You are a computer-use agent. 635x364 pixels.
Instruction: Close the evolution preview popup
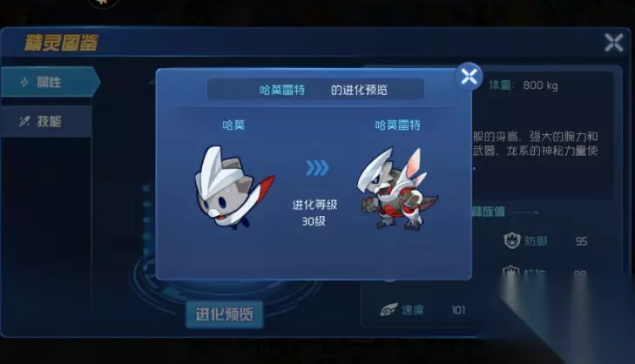click(469, 76)
